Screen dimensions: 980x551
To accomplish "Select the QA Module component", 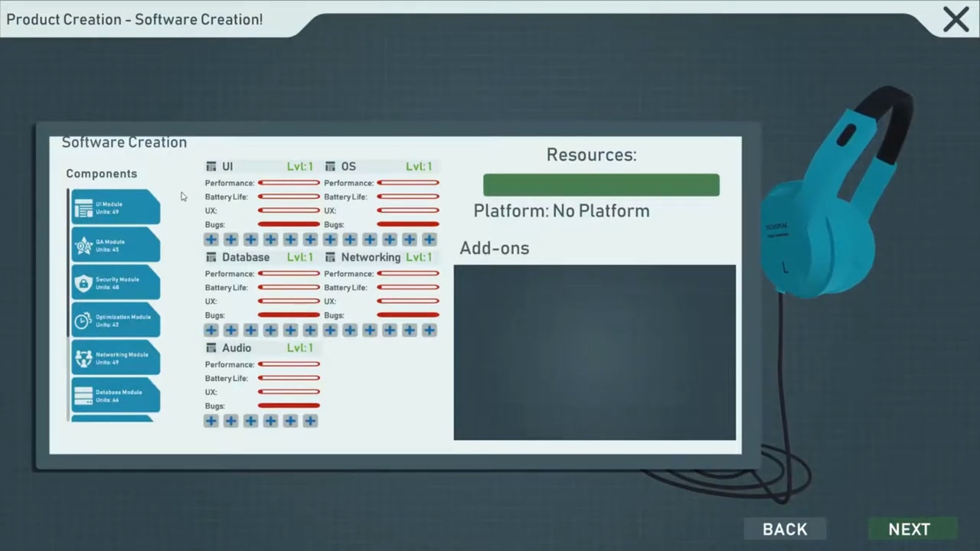I will coord(116,245).
